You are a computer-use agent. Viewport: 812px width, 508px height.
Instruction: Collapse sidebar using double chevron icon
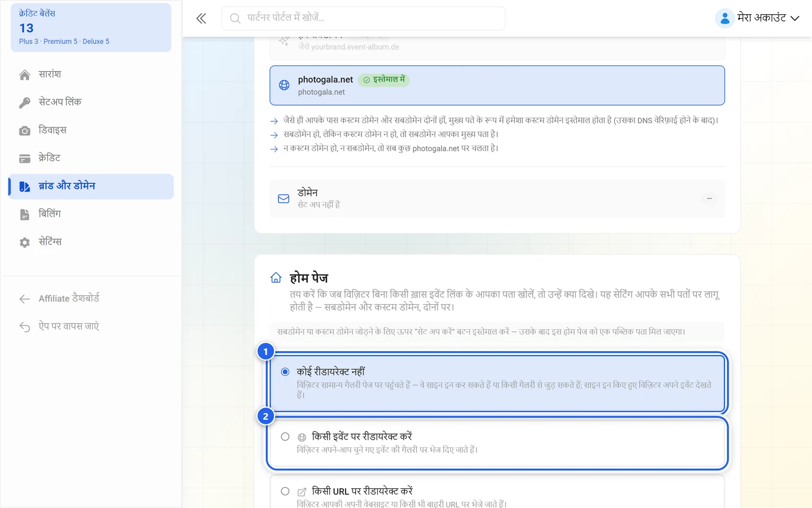(x=201, y=19)
